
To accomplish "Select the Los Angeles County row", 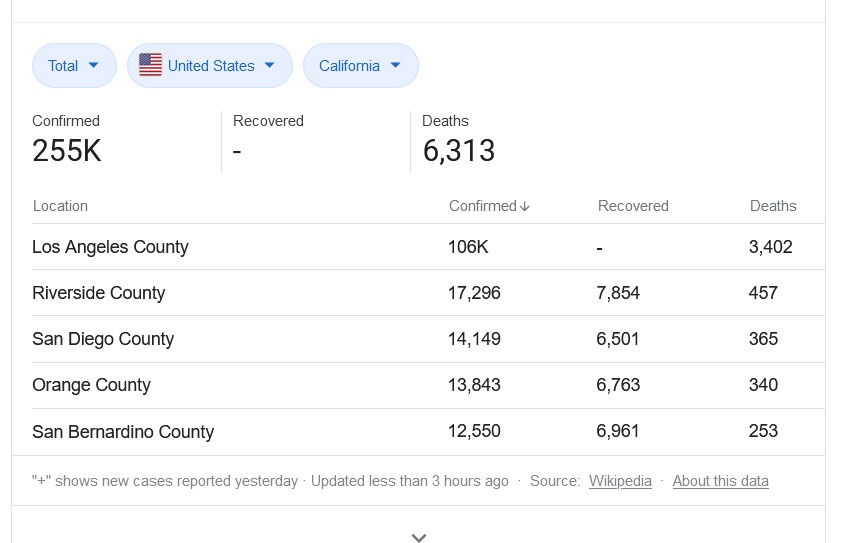I will [x=428, y=247].
